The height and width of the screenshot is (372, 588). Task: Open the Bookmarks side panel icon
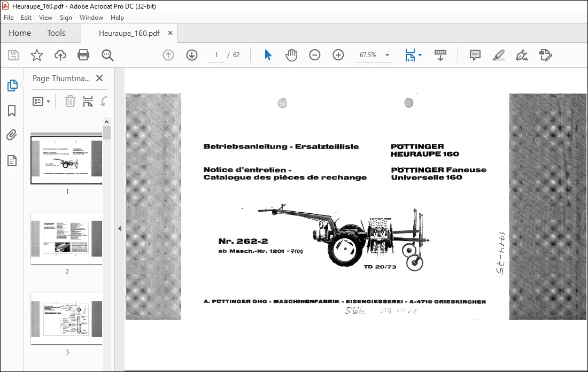tap(12, 111)
